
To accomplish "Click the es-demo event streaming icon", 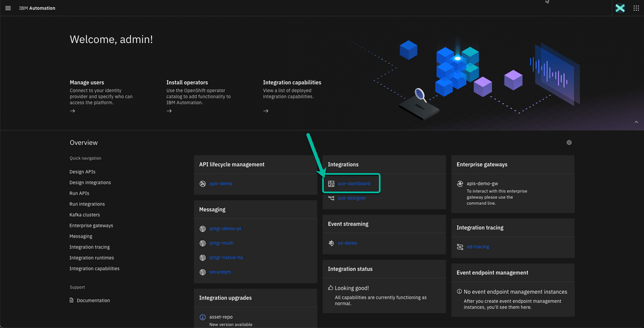I will click(330, 243).
